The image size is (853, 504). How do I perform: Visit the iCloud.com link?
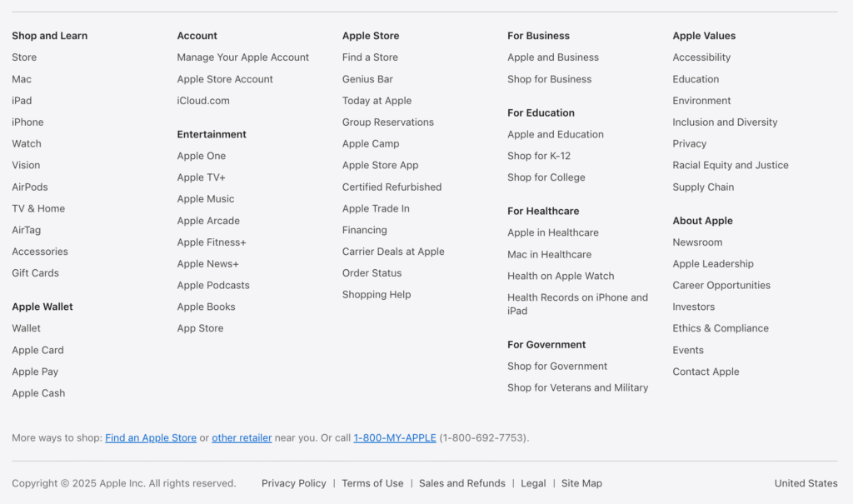click(x=203, y=101)
